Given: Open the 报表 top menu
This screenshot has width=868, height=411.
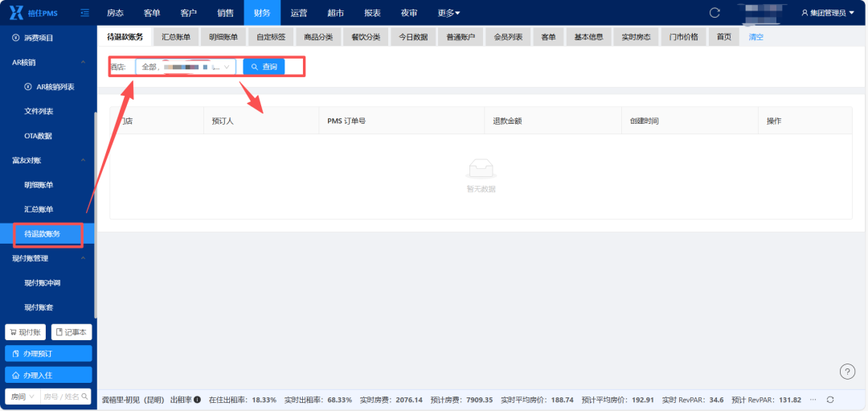Looking at the screenshot, I should coord(373,12).
